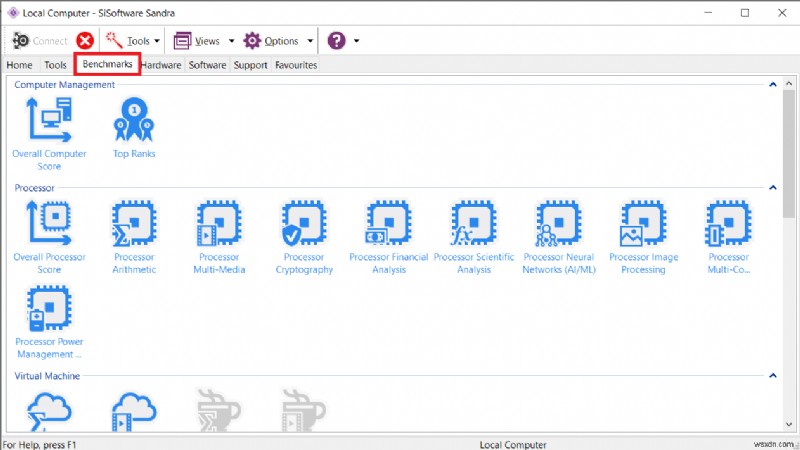Select the Processor Image Processing benchmark
800x450 pixels.
[x=644, y=224]
